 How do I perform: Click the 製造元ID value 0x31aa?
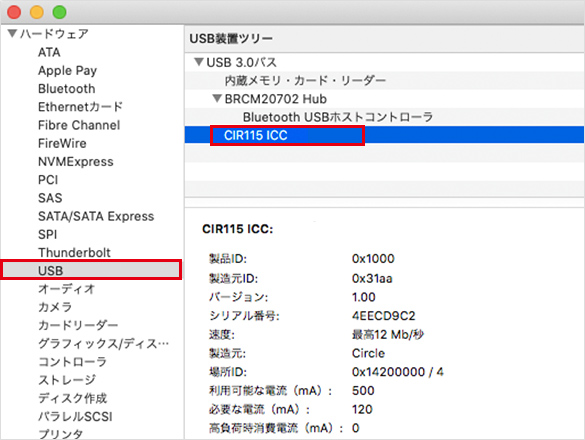(372, 278)
